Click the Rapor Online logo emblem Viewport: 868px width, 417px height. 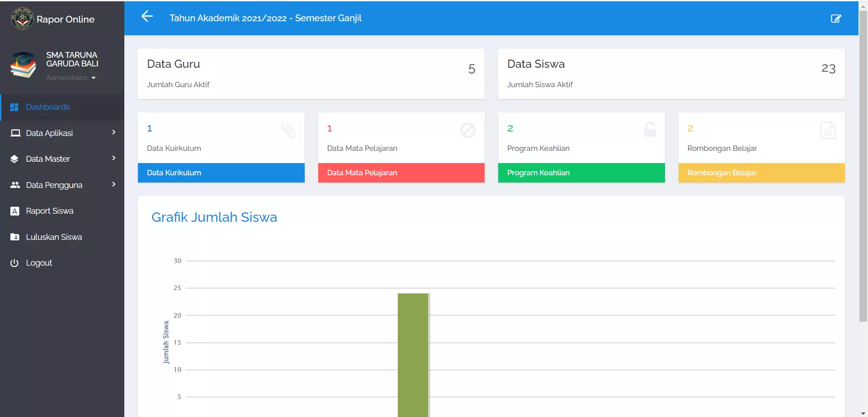click(x=22, y=19)
